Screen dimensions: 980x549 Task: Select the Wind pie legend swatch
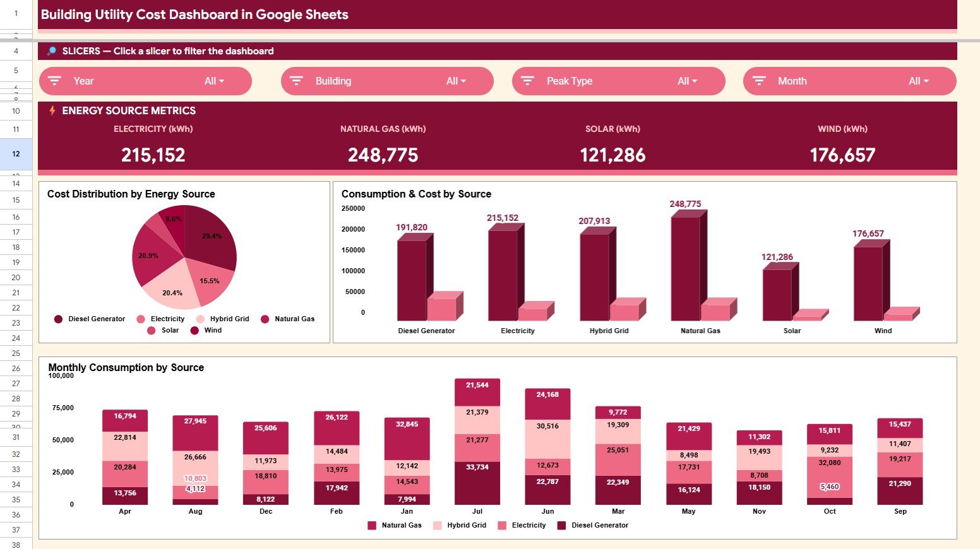point(194,331)
